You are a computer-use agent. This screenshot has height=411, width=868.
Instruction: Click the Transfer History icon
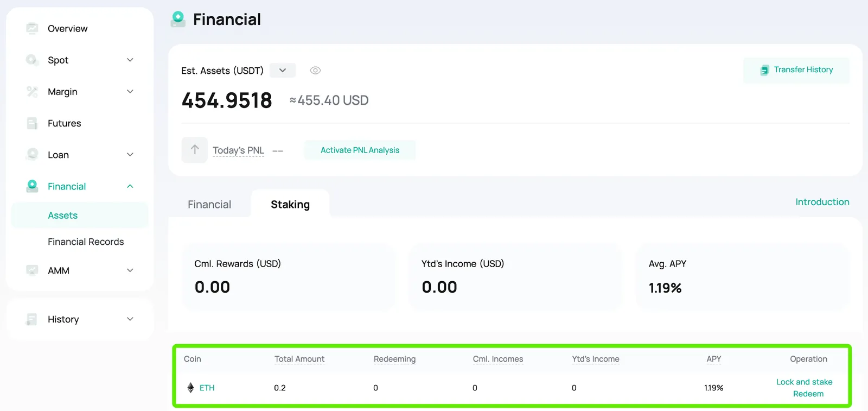[764, 70]
